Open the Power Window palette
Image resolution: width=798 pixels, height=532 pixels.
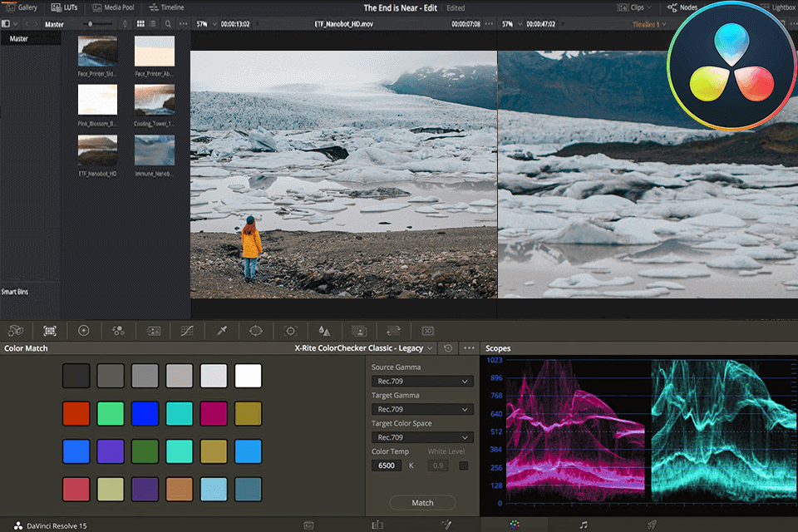pos(255,331)
